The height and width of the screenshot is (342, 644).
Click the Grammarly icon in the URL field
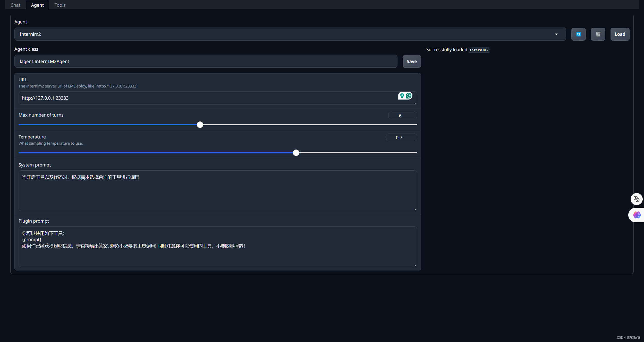click(x=409, y=96)
